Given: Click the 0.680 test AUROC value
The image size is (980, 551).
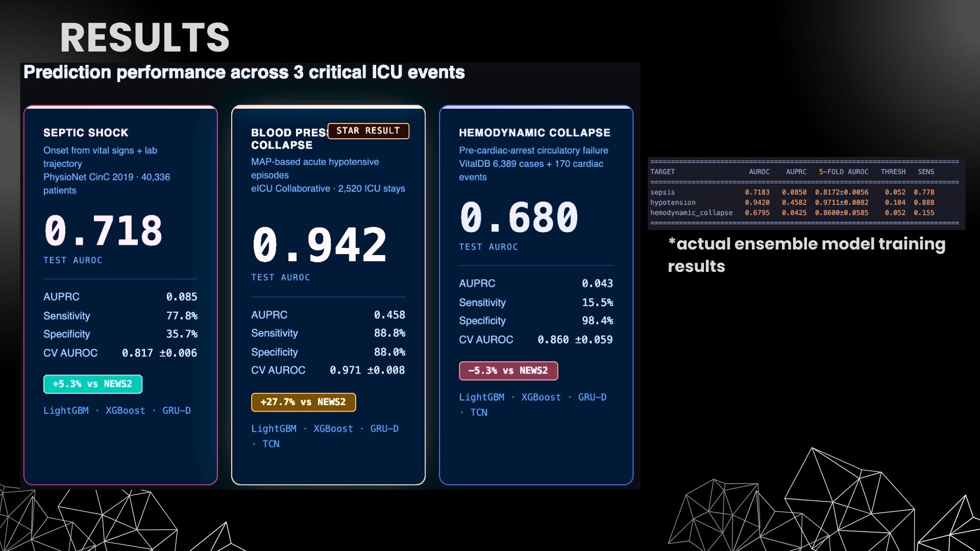Looking at the screenshot, I should tap(519, 217).
